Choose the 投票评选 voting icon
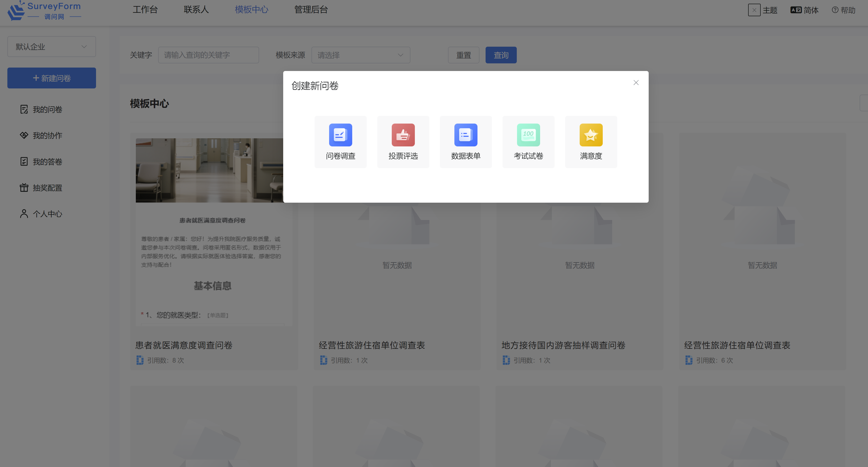The image size is (868, 467). (403, 135)
